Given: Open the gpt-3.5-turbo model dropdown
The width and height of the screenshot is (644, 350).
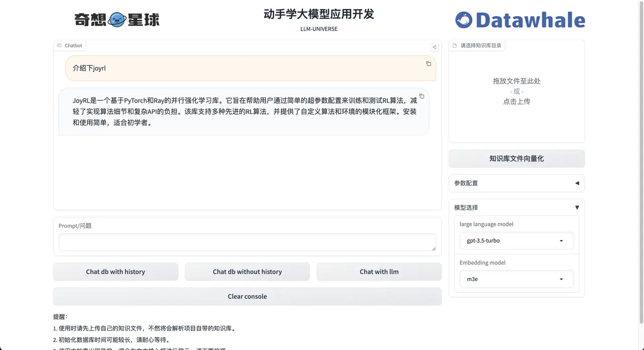Looking at the screenshot, I should (516, 240).
